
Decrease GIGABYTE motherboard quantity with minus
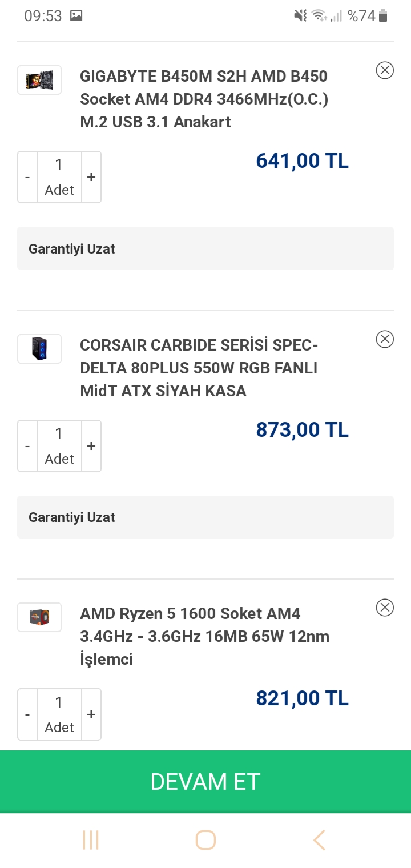coord(27,177)
